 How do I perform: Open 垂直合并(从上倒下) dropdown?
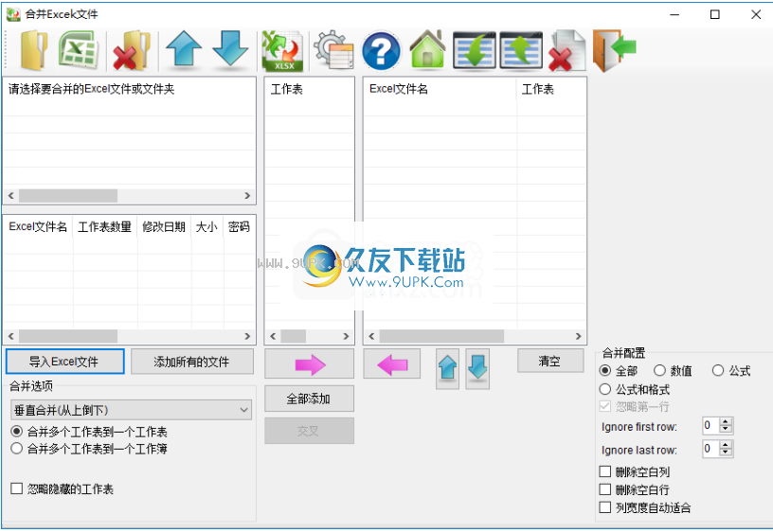[x=131, y=410]
